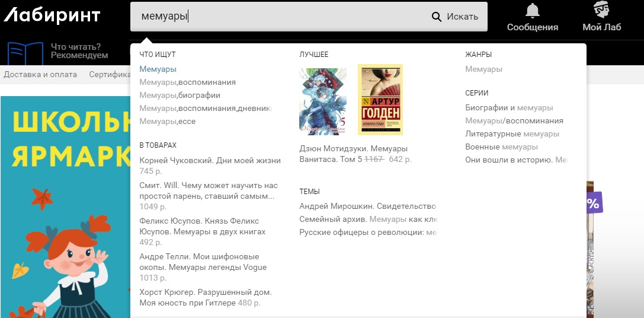Click the magnifier search icon
This screenshot has width=644, height=318.
click(x=436, y=17)
